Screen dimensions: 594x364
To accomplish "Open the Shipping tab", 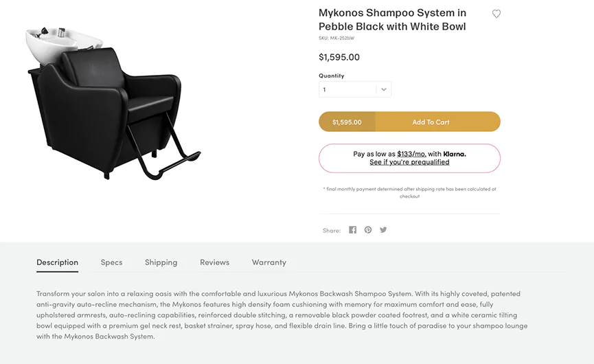I will tap(161, 262).
